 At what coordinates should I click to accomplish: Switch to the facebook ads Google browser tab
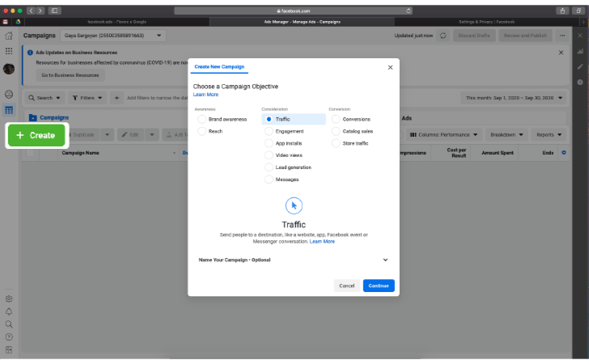pyautogui.click(x=117, y=22)
